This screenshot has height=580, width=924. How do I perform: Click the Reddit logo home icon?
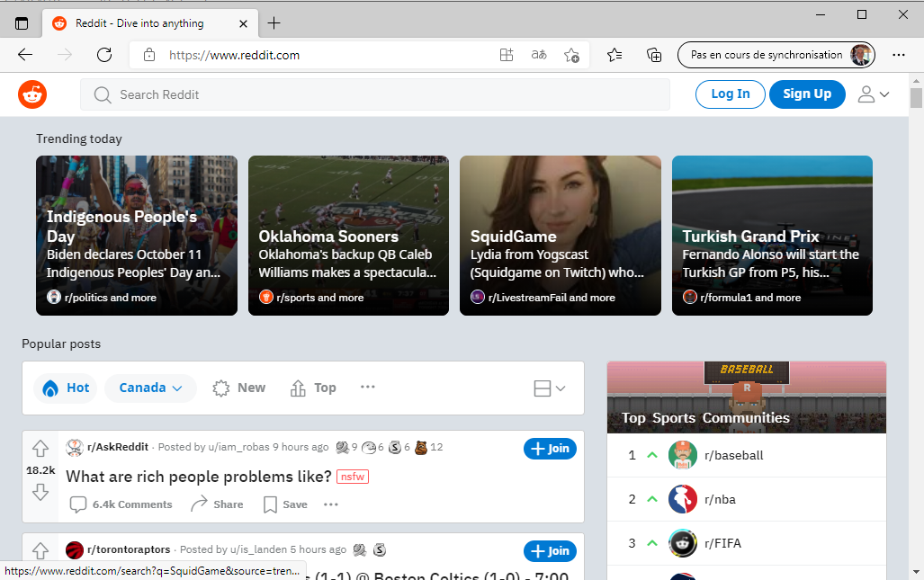point(32,94)
